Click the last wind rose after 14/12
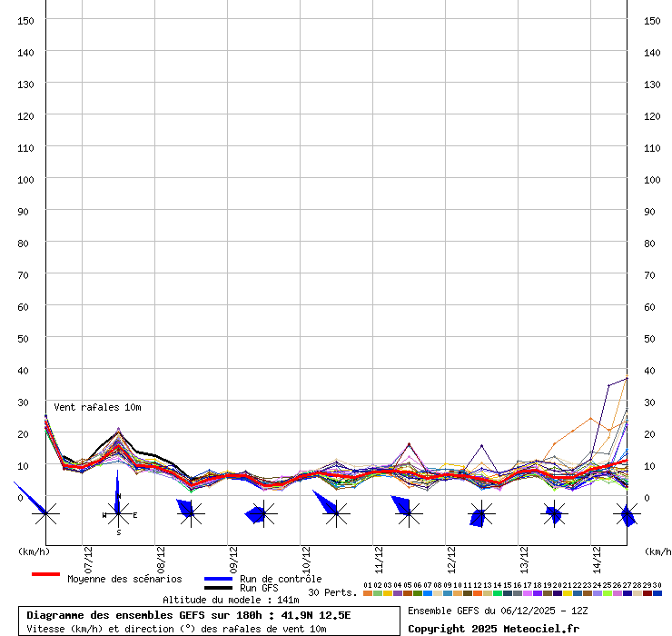Viewport: 672px width, 636px height. (627, 515)
